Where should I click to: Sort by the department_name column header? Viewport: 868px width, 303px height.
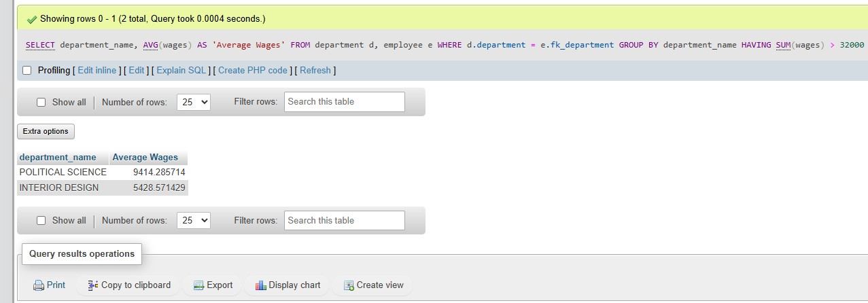click(x=58, y=157)
